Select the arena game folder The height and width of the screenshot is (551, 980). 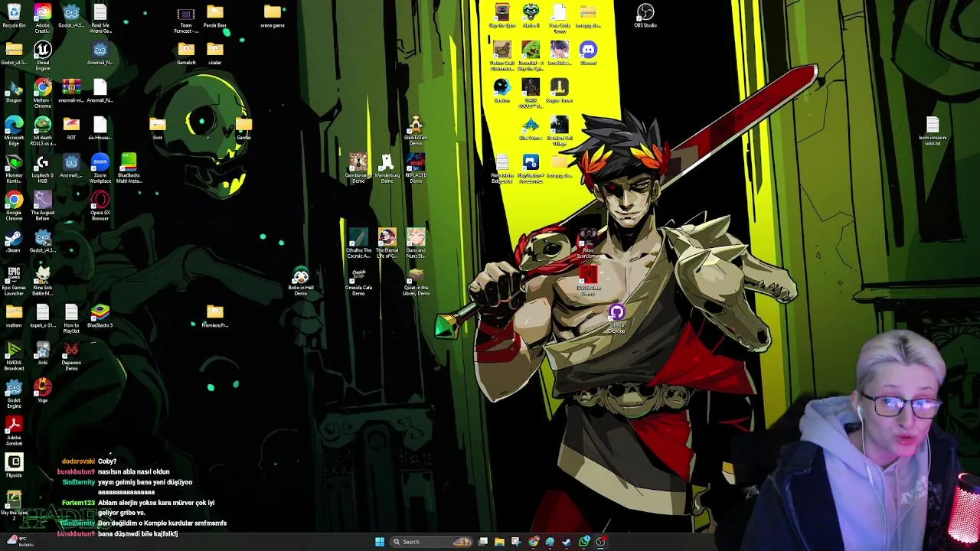coord(273,15)
